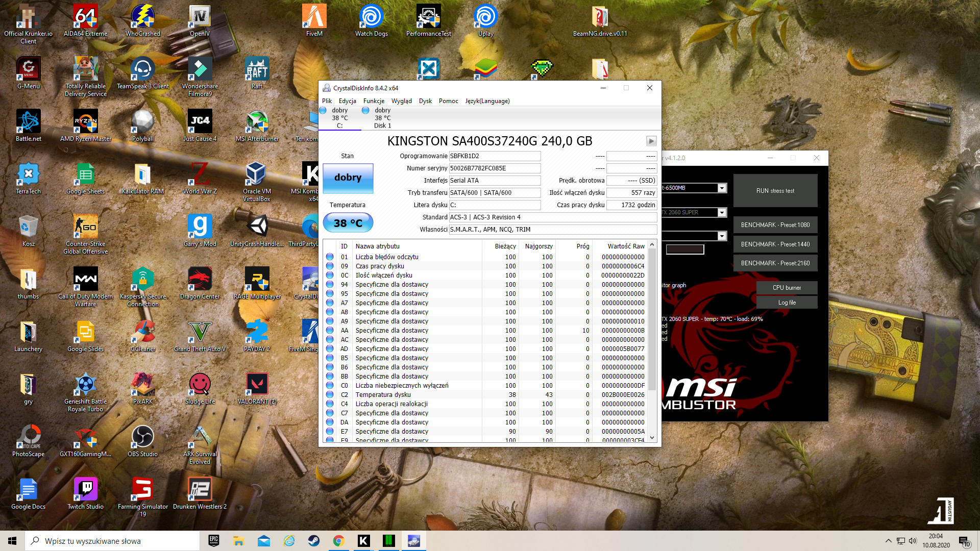Click next disk arrow button

(651, 141)
